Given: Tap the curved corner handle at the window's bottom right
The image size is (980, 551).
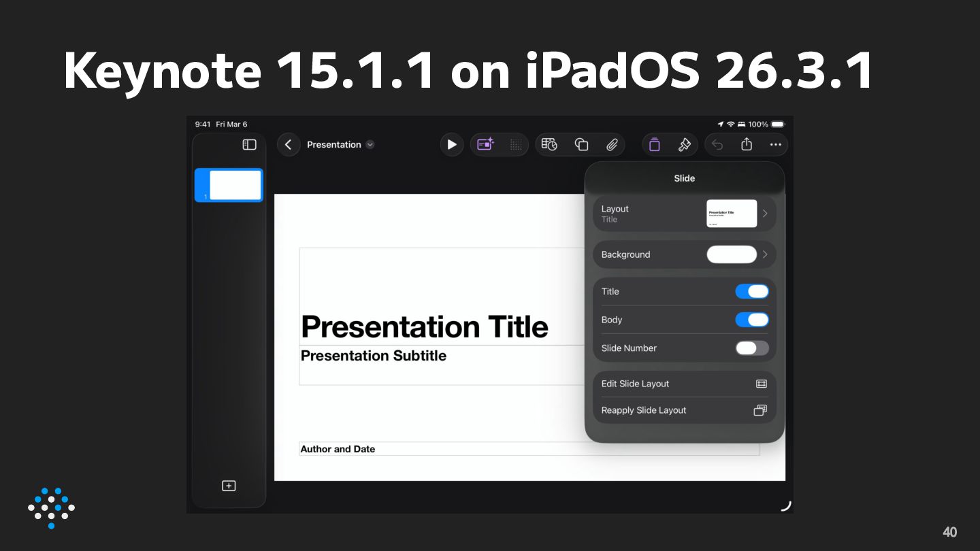Looking at the screenshot, I should point(786,505).
